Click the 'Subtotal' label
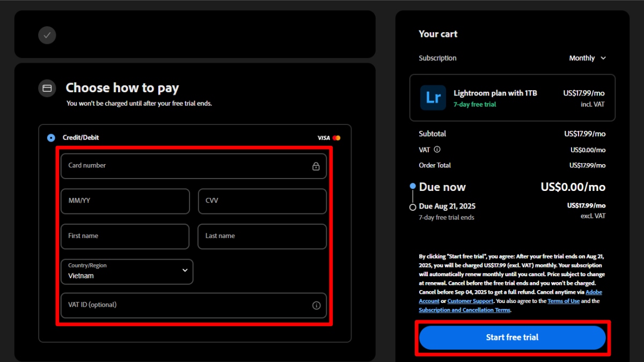Screen dimensions: 644x362 [433, 134]
